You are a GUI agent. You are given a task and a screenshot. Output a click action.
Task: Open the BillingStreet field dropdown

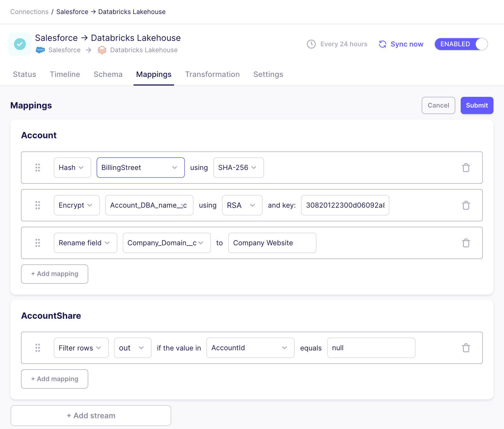coord(140,168)
